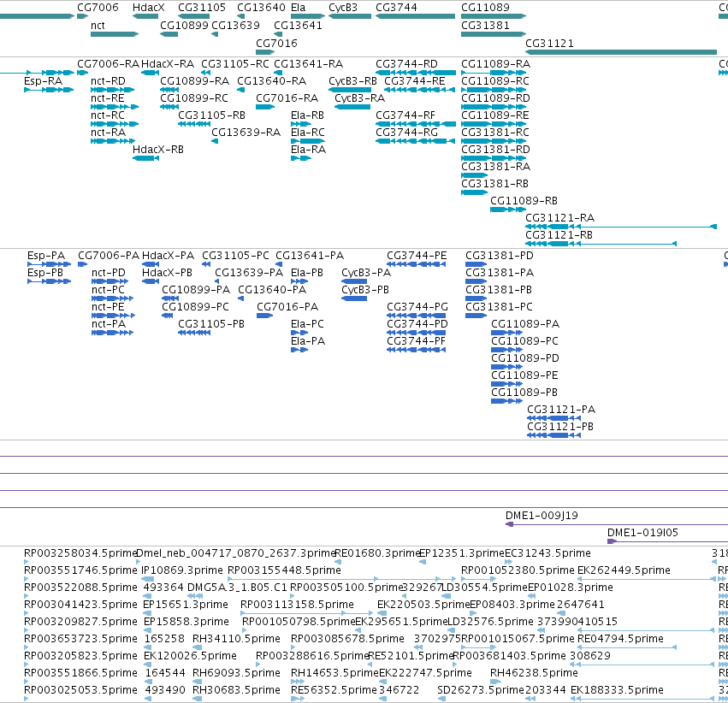Select transcript CG10899-RC
The image size is (728, 703).
pos(194,97)
